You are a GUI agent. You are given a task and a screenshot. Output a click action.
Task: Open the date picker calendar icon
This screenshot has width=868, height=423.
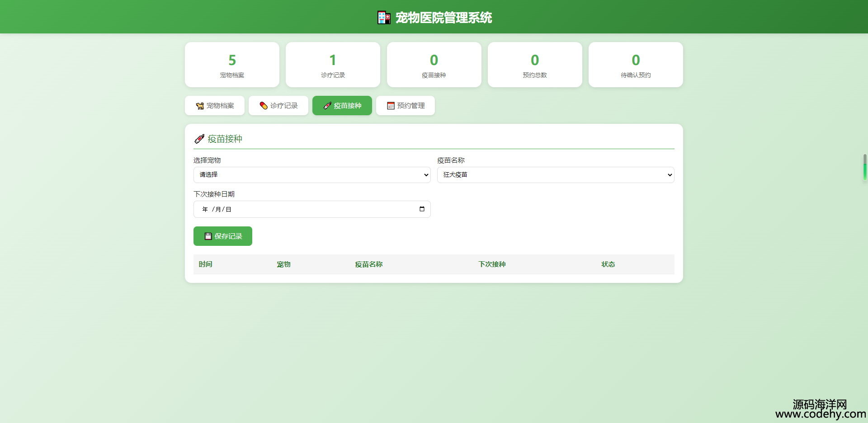pos(422,209)
